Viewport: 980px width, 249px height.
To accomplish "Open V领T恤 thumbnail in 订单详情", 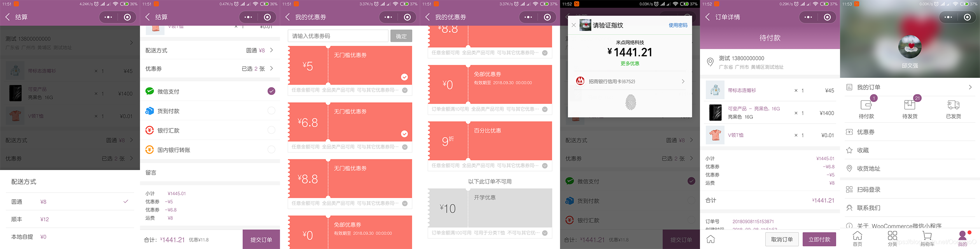I will tap(715, 135).
